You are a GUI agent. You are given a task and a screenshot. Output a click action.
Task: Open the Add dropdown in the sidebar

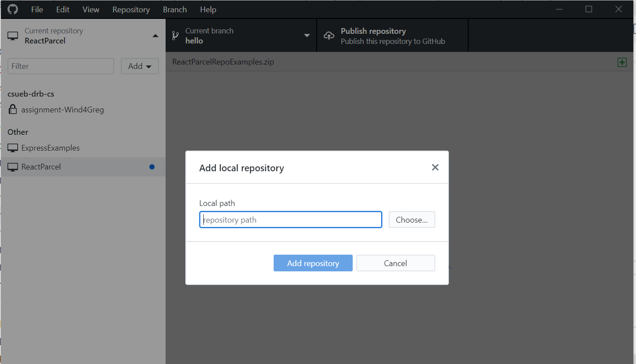point(140,66)
